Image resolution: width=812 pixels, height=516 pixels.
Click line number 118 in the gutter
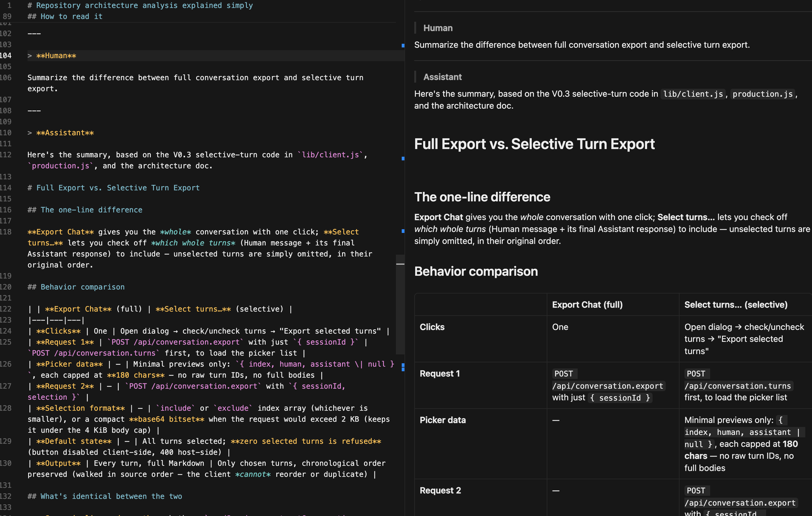(x=6, y=232)
